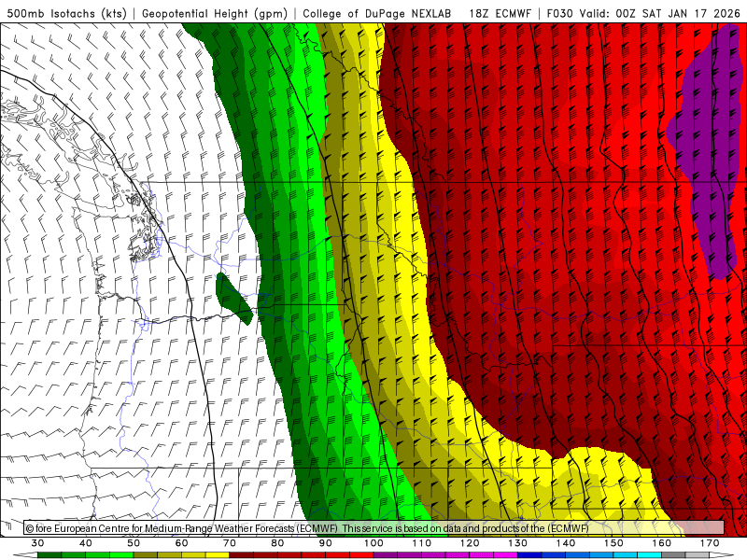Screen dimensions: 747x560
Task: Click the "70" colorbar label
Action: point(230,543)
